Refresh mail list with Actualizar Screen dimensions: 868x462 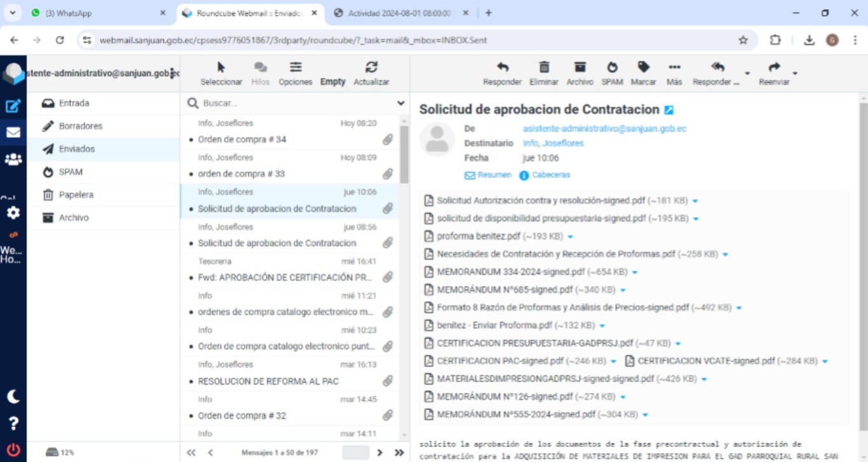coord(371,68)
